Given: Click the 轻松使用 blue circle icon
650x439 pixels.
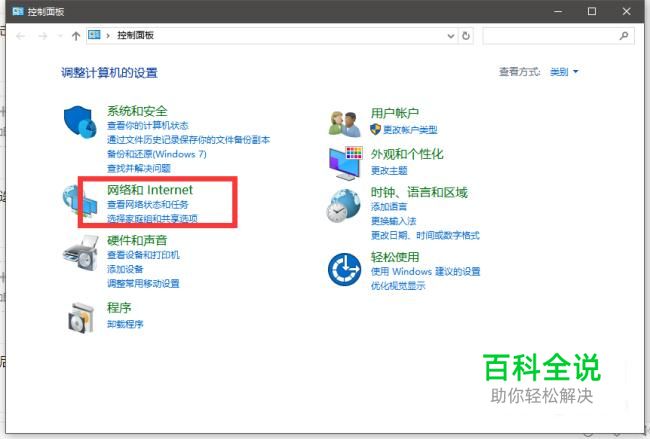Looking at the screenshot, I should [x=344, y=269].
